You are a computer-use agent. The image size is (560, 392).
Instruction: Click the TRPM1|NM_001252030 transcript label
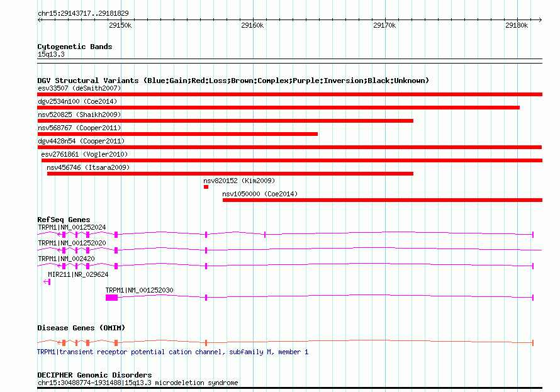point(139,290)
